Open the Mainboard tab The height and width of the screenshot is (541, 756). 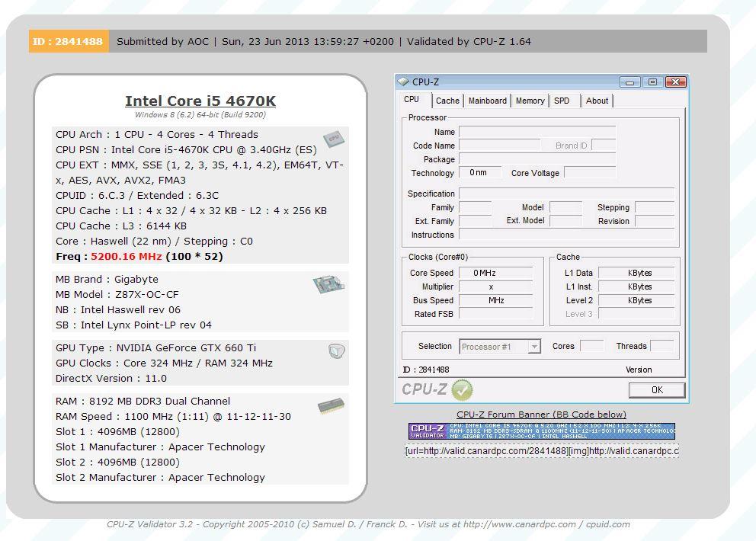[487, 101]
